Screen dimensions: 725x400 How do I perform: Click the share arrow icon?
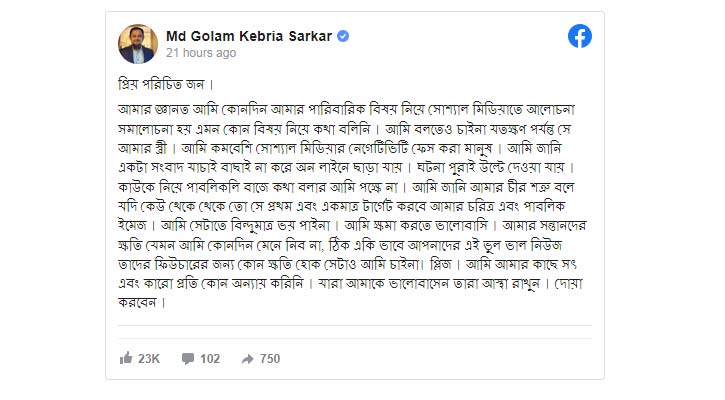pyautogui.click(x=247, y=358)
